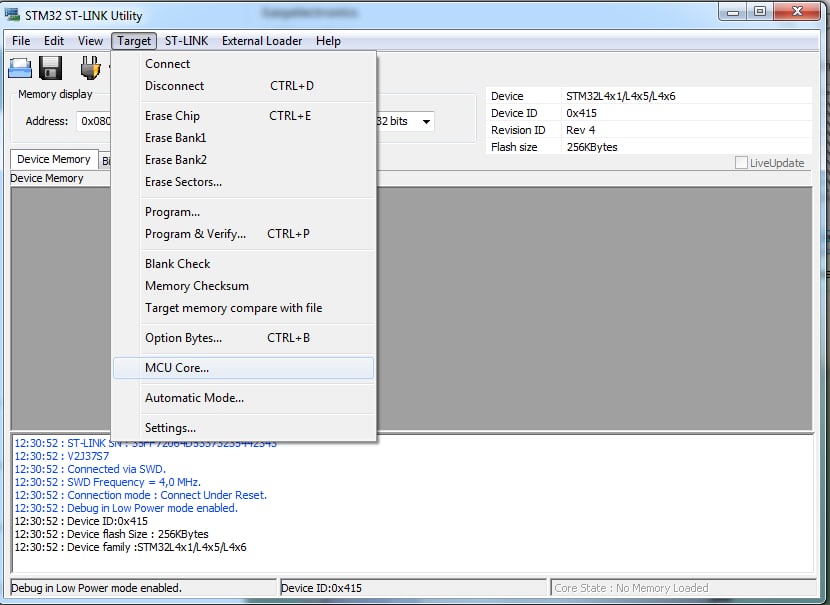830x605 pixels.
Task: Click log line 'Device family :STM32L4x1/L4x5/L4x6'
Action: point(130,547)
